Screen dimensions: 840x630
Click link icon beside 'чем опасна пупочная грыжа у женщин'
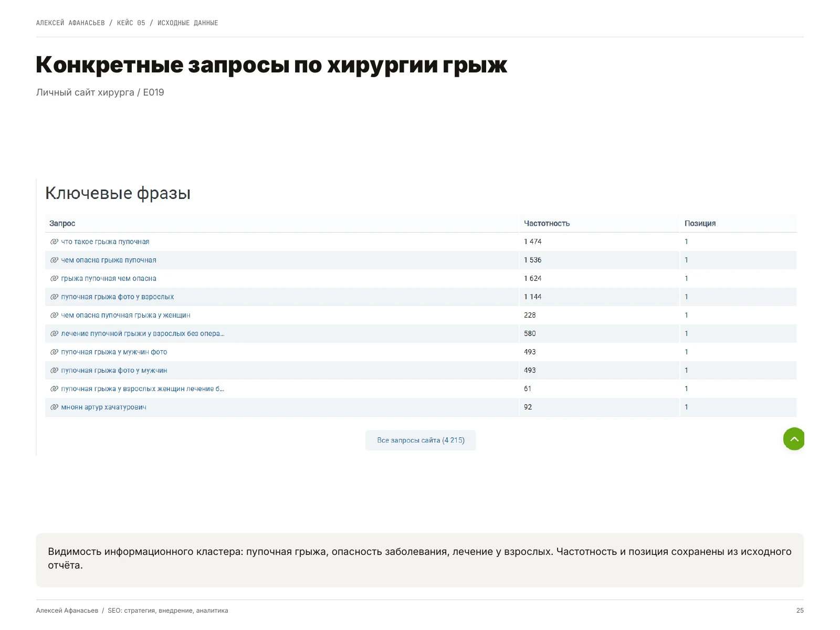pos(54,315)
